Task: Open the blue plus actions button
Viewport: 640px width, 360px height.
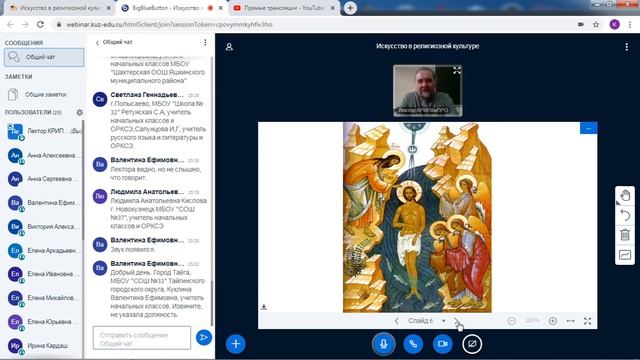Action: (236, 344)
